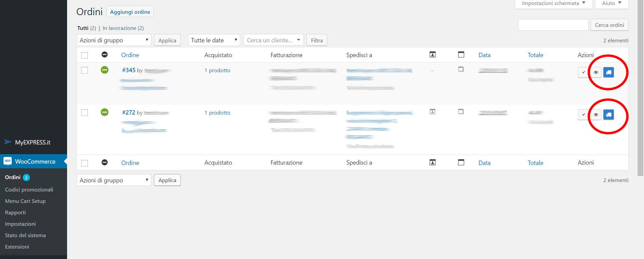Image resolution: width=644 pixels, height=259 pixels.
Task: Click the status column icon in the table footer
Action: [105, 162]
